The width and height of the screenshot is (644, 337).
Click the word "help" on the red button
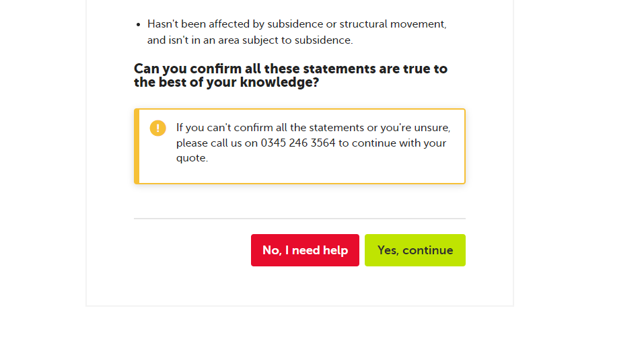(x=335, y=250)
